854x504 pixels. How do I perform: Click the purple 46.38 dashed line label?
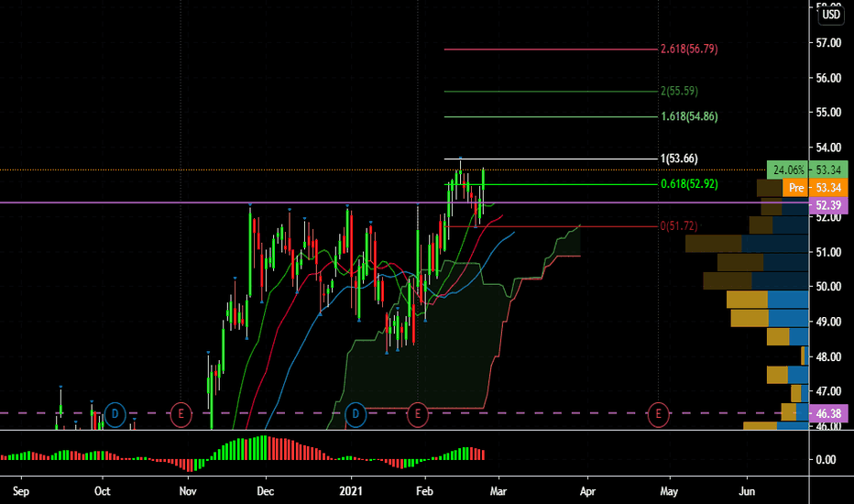828,413
